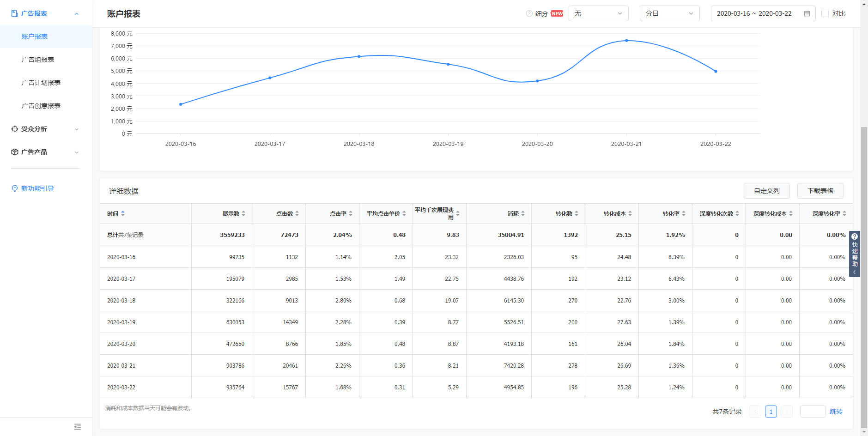This screenshot has width=868, height=436.
Task: Click the 2020-03-21 data point on chart
Action: (x=626, y=41)
